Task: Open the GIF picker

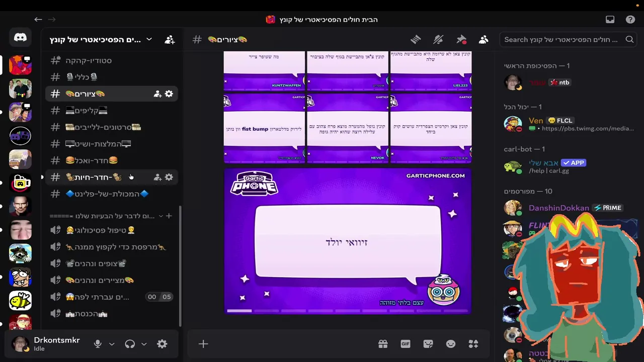Action: 406,344
